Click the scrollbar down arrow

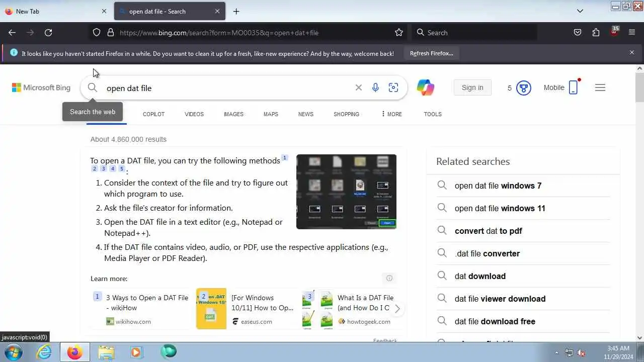[639, 338]
